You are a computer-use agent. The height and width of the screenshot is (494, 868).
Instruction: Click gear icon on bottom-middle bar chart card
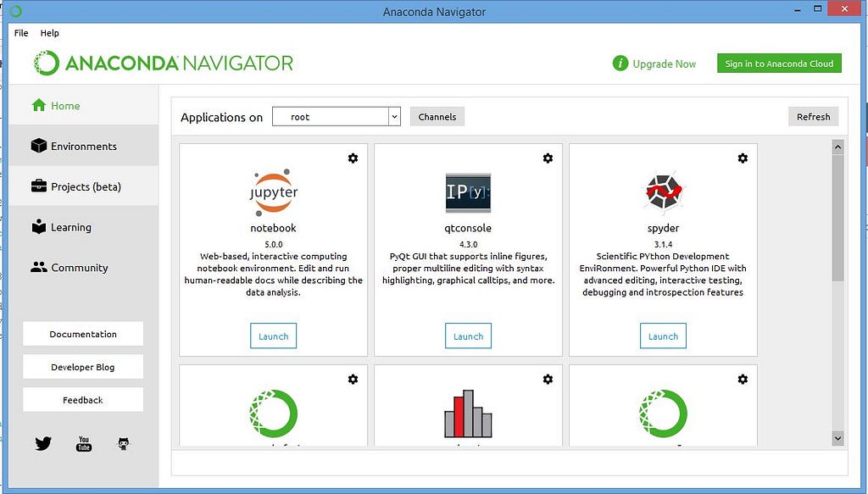[x=548, y=379]
